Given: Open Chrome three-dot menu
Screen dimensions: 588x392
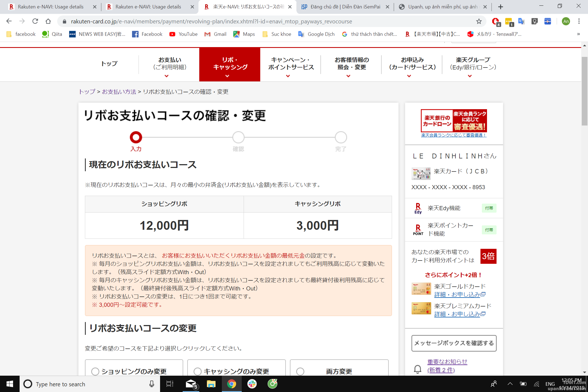Looking at the screenshot, I should (x=579, y=21).
